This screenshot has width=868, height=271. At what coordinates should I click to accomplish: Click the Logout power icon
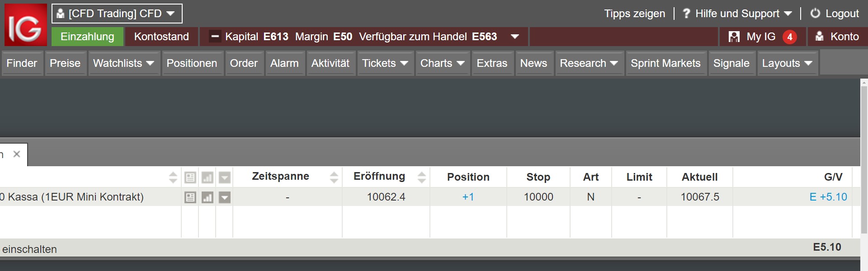click(x=815, y=14)
